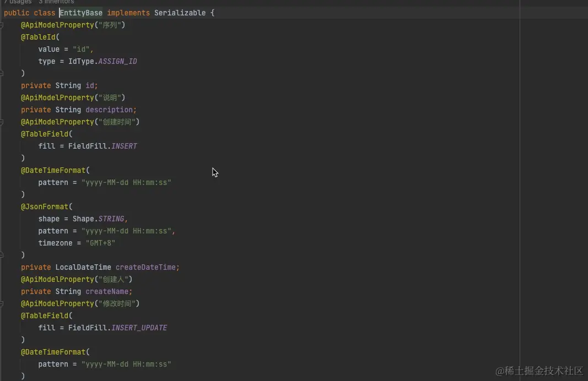588x381 pixels.
Task: Click the Serializable interface name
Action: pyautogui.click(x=180, y=13)
